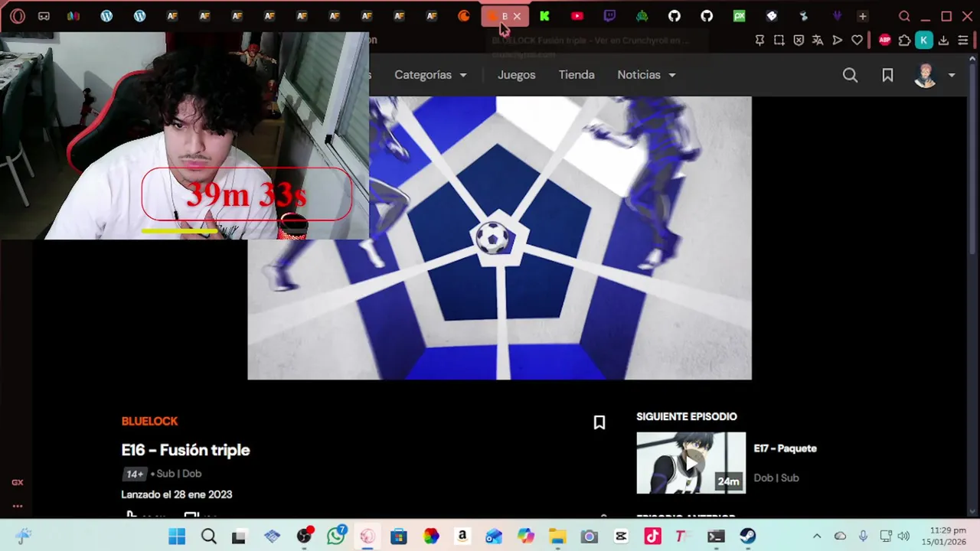Image resolution: width=980 pixels, height=551 pixels.
Task: Switch to the Twitch tab
Action: (609, 16)
